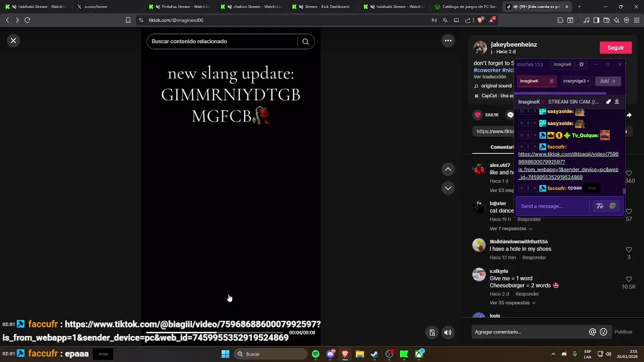This screenshot has width=644, height=362.
Task: Open Kick emote picker in KickTalk
Action: [612, 206]
